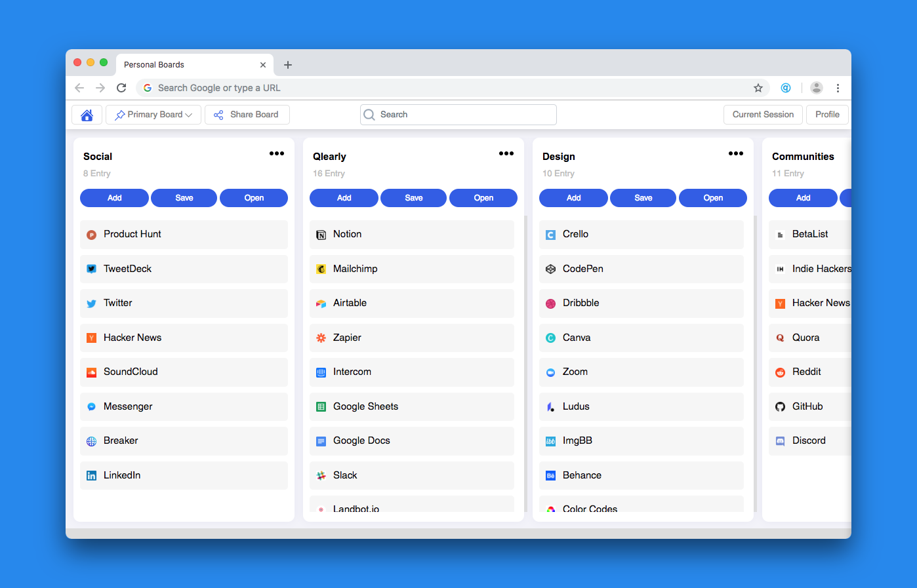Click the Dribbble icon
Image resolution: width=917 pixels, height=588 pixels.
tap(551, 304)
